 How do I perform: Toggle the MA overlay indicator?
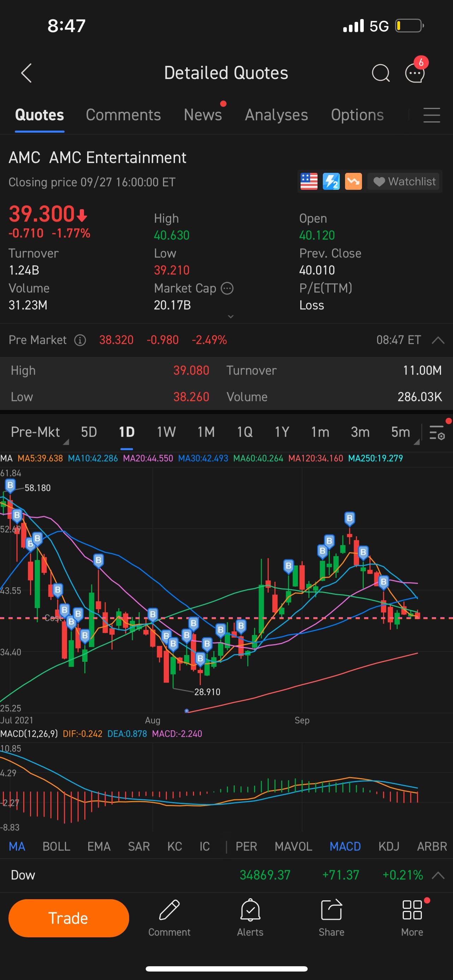(x=17, y=846)
